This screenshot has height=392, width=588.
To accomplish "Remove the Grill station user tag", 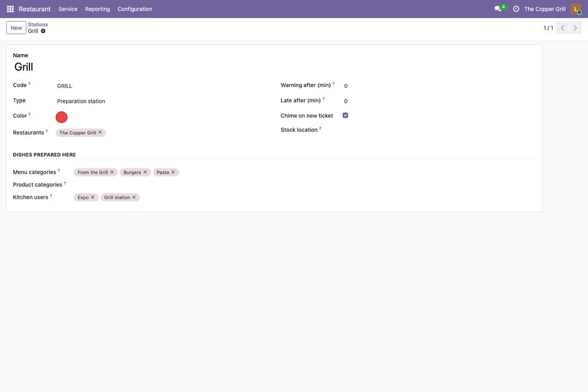I will click(134, 198).
